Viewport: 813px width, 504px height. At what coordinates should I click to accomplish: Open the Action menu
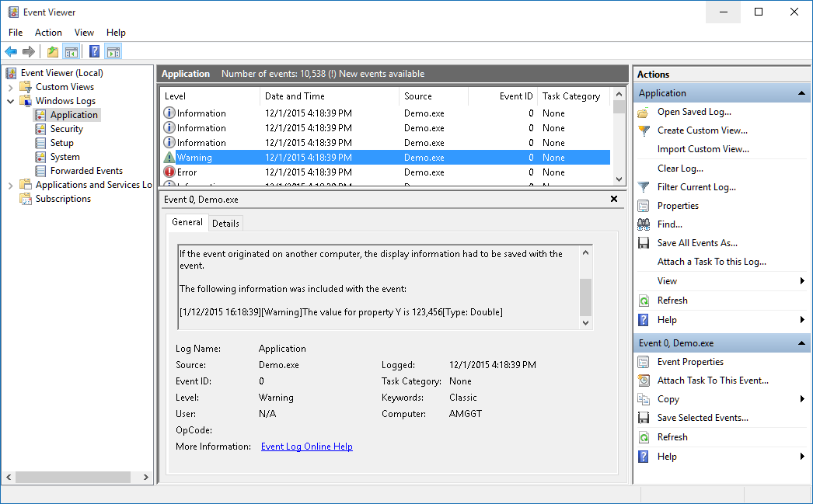coord(48,33)
